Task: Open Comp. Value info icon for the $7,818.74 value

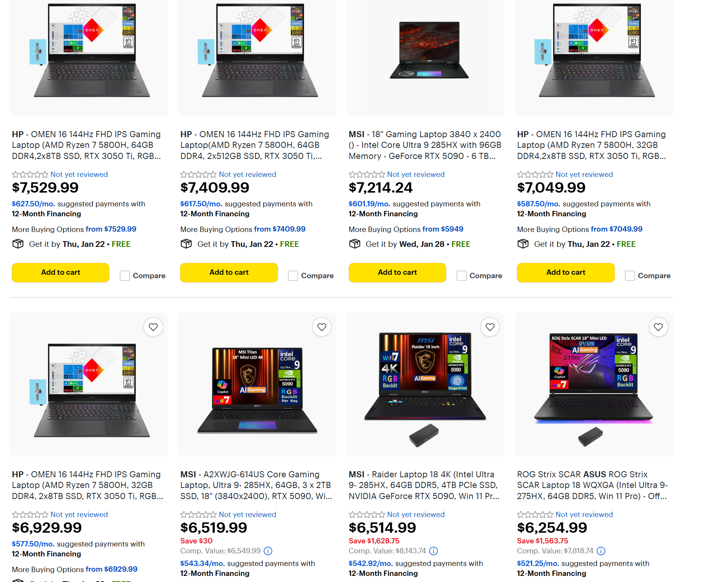Action: 601,551
